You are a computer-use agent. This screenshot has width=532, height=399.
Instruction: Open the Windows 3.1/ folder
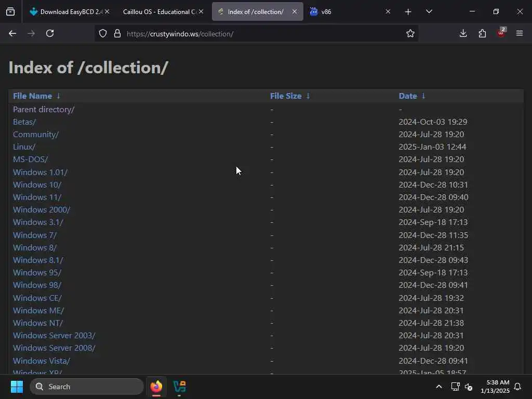pyautogui.click(x=38, y=222)
